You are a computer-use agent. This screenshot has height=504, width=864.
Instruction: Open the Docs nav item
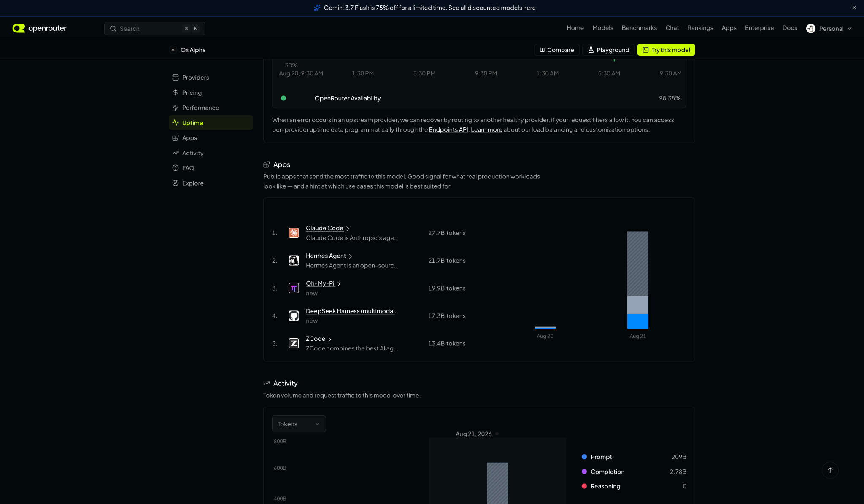(x=790, y=28)
